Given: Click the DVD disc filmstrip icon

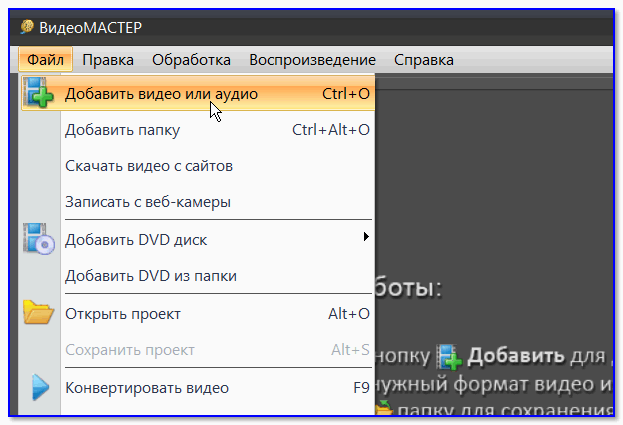Looking at the screenshot, I should 39,239.
